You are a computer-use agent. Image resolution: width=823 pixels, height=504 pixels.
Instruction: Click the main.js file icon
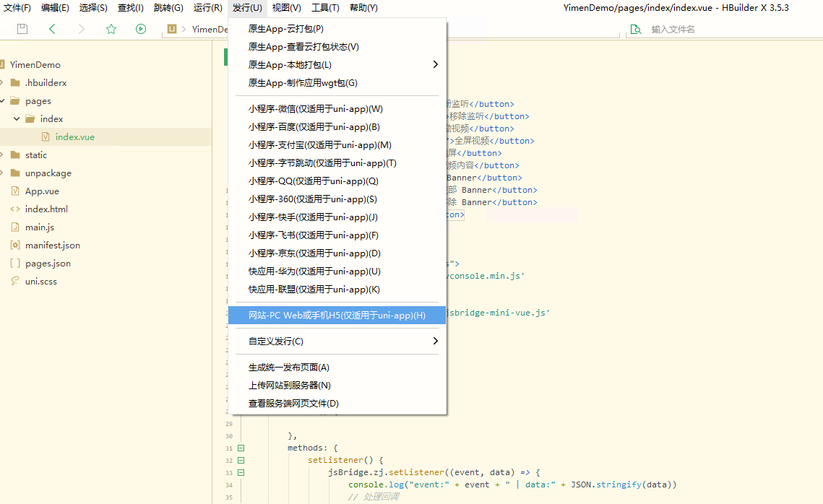(15, 227)
